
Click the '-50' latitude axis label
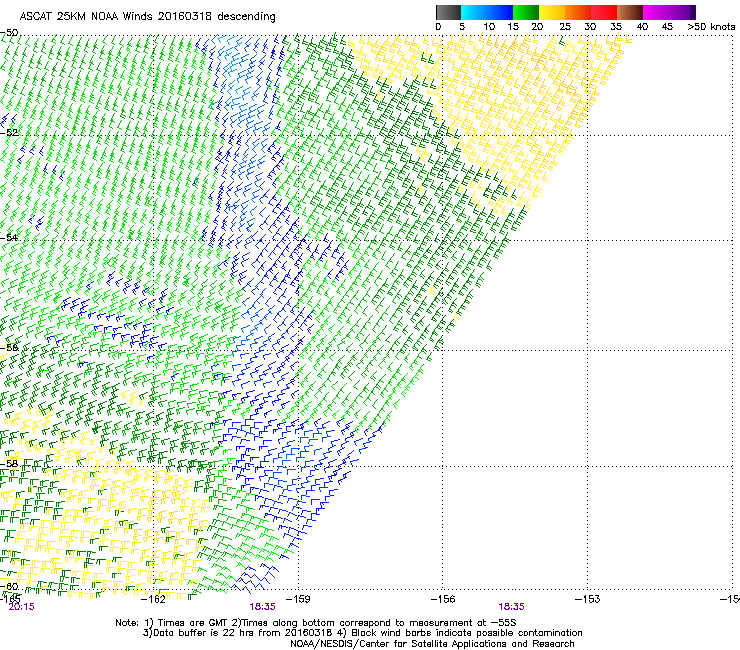9,33
